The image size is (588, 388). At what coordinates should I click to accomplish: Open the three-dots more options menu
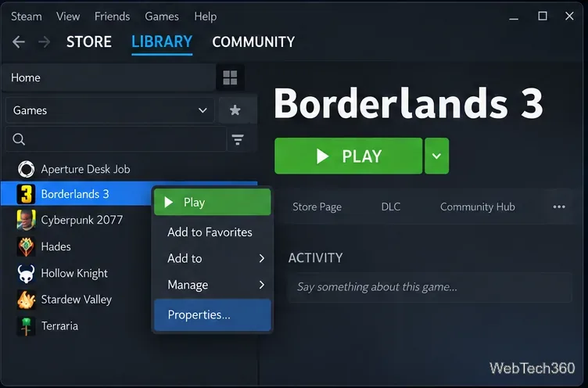559,207
